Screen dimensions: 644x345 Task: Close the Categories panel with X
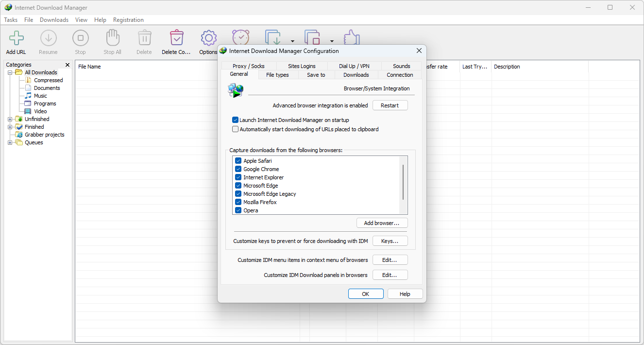(x=68, y=65)
